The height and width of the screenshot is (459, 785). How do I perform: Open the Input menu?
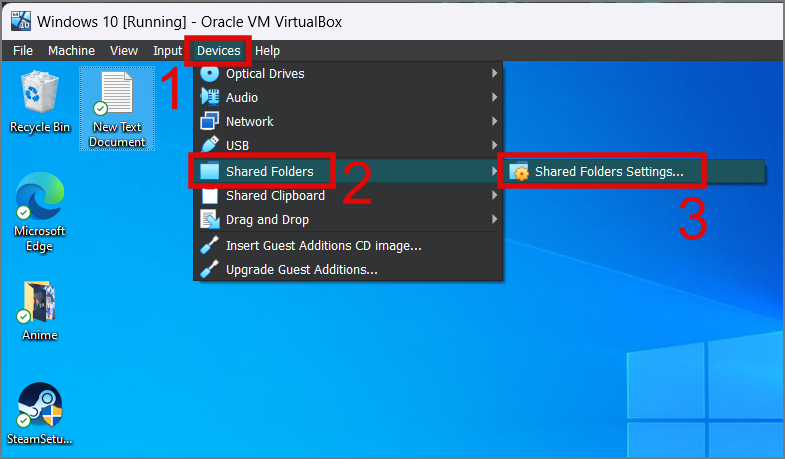coord(167,51)
